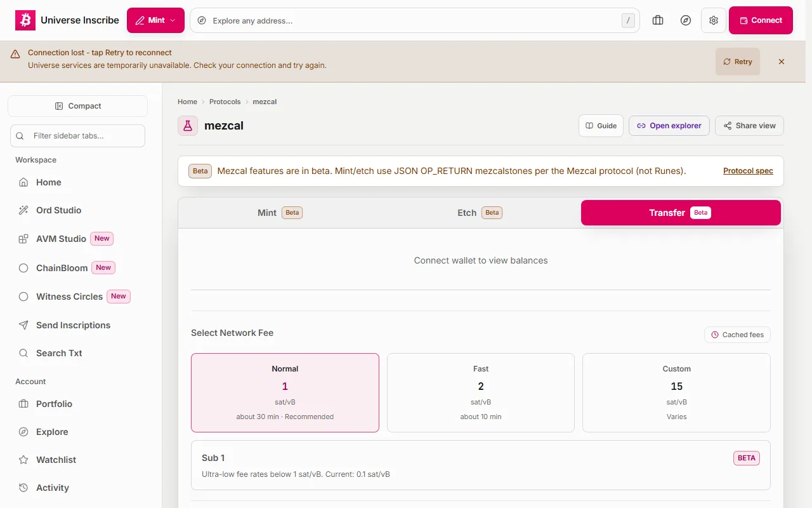
Task: Click the Select Network Fee heading
Action: click(x=232, y=333)
